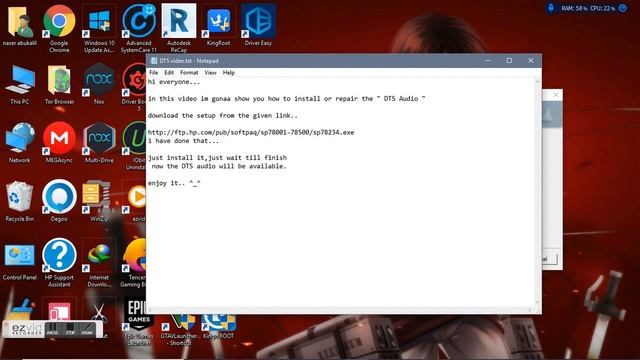The width and height of the screenshot is (640, 360).
Task: Click the checkmark icon on RAM/CPU widget
Action: (x=623, y=8)
